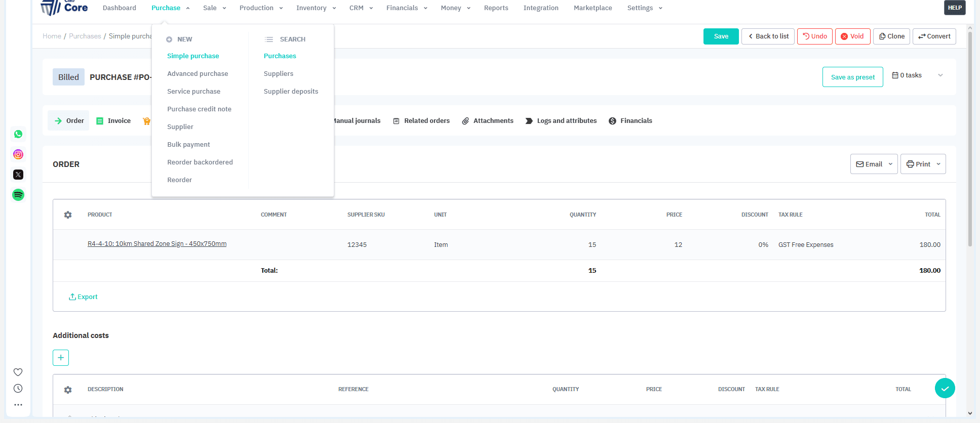The image size is (980, 423).
Task: Click the heart favorites icon
Action: tap(18, 372)
